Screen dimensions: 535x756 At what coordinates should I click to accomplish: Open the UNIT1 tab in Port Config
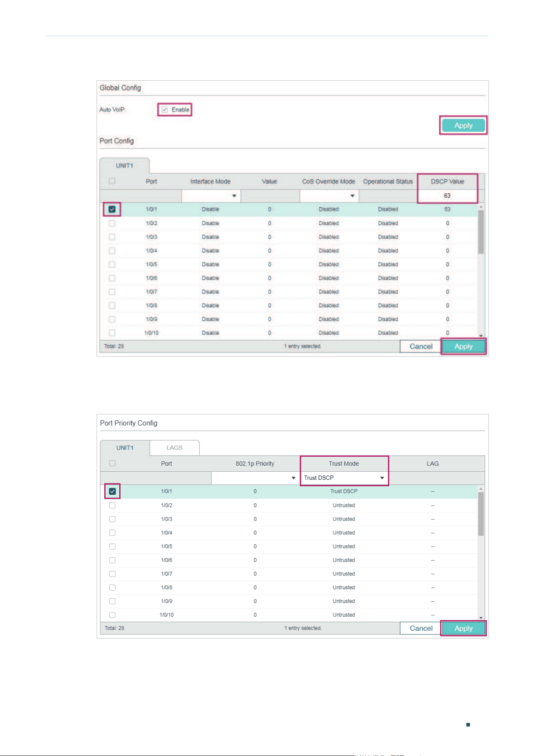coord(124,166)
